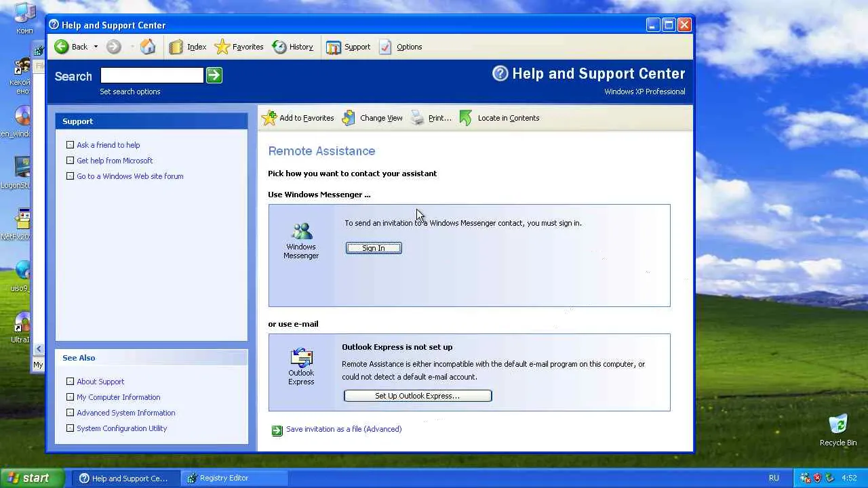Open the RU language indicator
The width and height of the screenshot is (868, 488).
(x=774, y=478)
